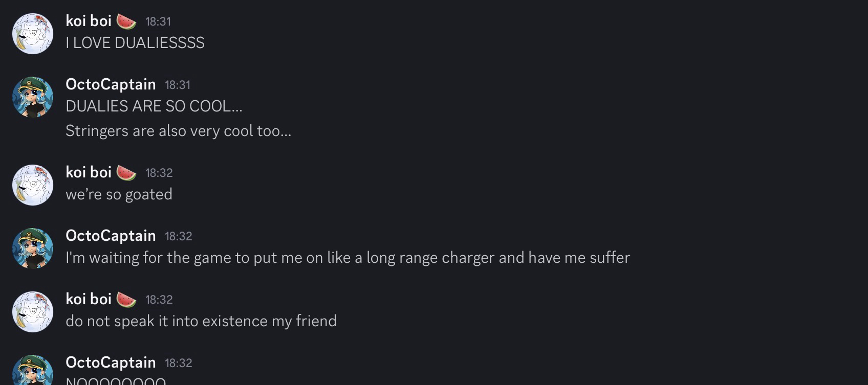
Task: Click the 18:31 timestamp next to the first koi boi name
Action: click(158, 21)
